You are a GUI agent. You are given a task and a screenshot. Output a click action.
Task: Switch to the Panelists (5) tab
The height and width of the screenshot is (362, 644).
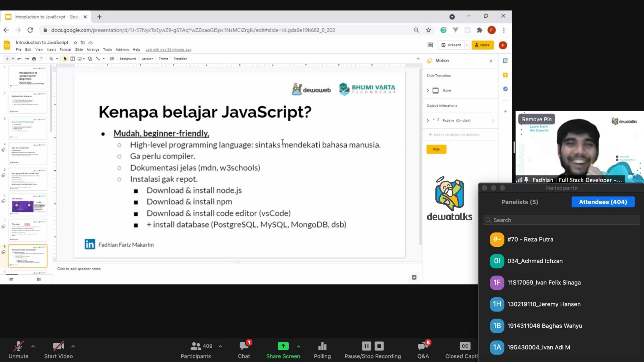pos(519,202)
